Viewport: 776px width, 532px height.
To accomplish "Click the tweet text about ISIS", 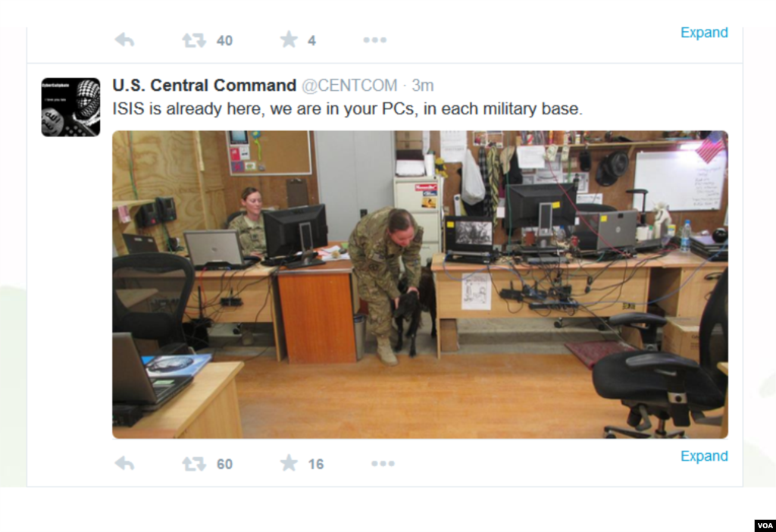I will 347,109.
